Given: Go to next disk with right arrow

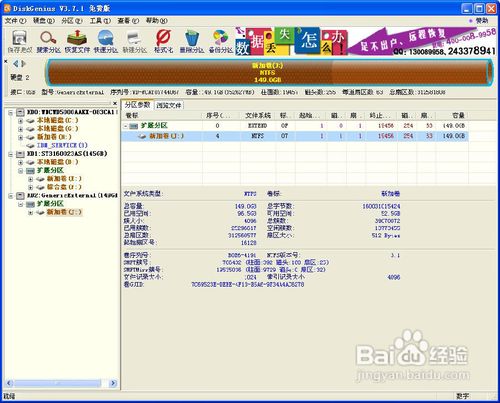Looking at the screenshot, I should (x=23, y=63).
